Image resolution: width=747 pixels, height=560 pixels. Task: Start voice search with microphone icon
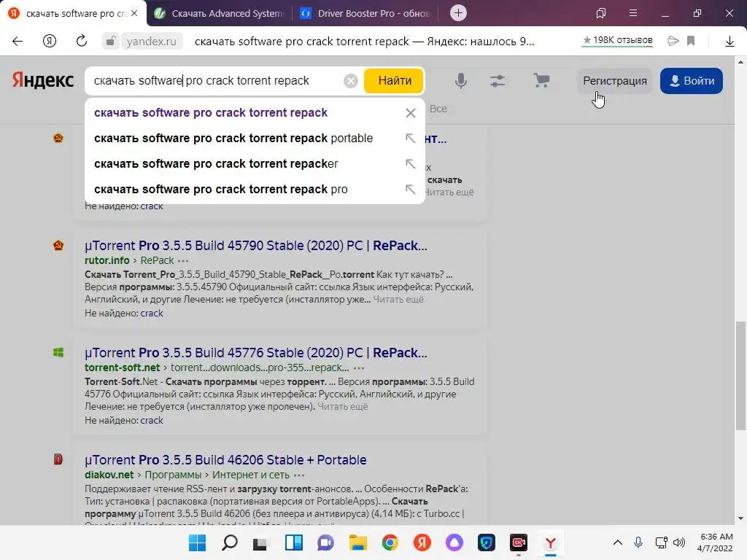[461, 81]
